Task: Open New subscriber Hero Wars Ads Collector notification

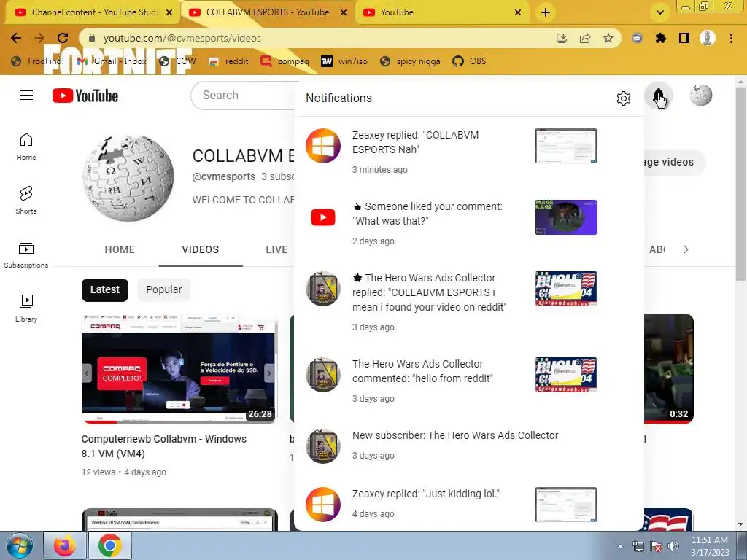Action: click(x=469, y=446)
